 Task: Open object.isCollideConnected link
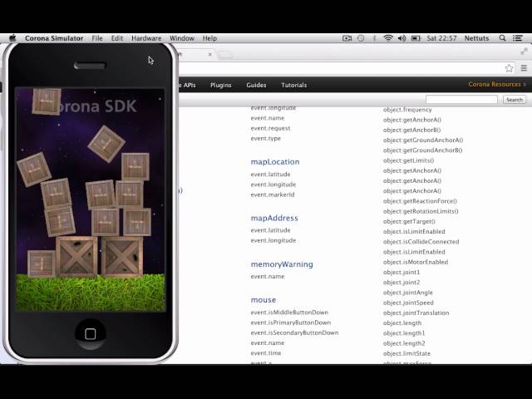click(421, 242)
